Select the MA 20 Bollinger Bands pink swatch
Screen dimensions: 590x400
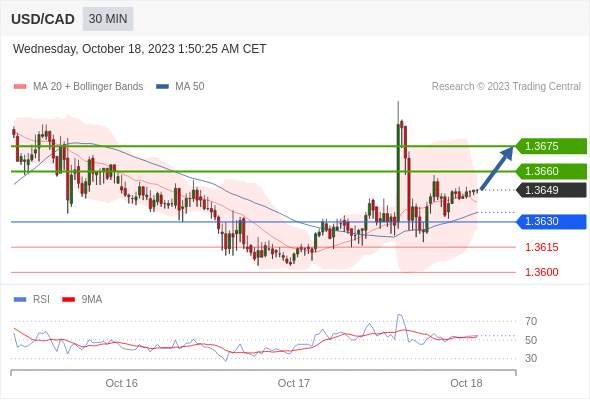click(20, 87)
